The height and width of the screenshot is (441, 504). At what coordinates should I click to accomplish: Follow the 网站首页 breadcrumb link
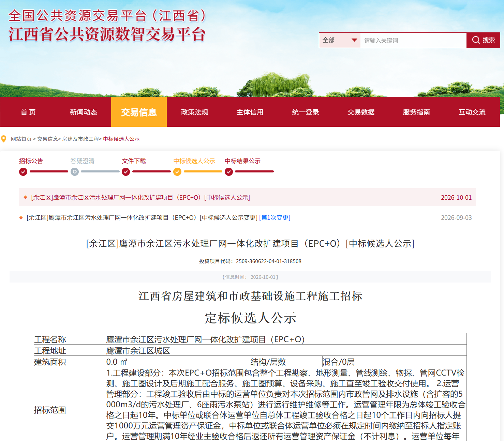21,139
